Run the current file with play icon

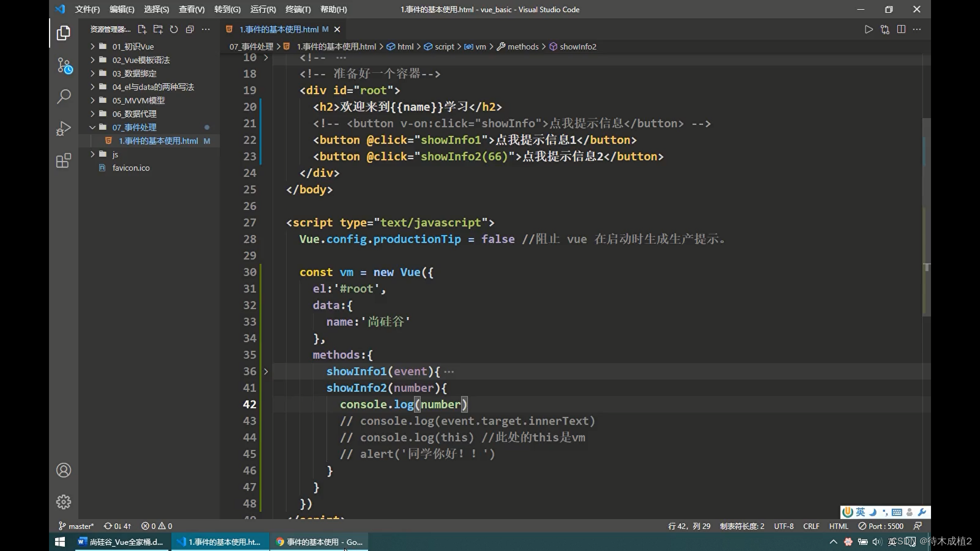[x=869, y=30]
